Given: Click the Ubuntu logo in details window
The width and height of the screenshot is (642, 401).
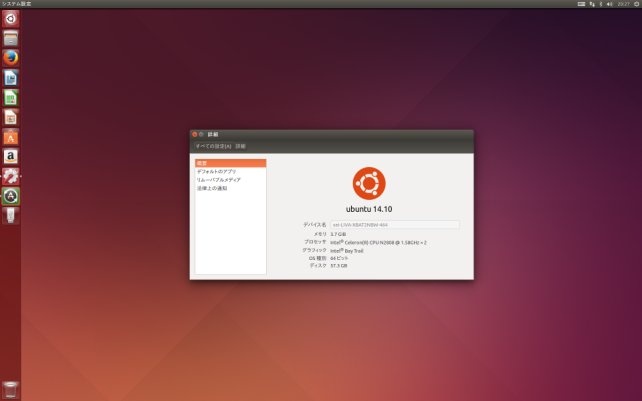Looking at the screenshot, I should (x=369, y=183).
